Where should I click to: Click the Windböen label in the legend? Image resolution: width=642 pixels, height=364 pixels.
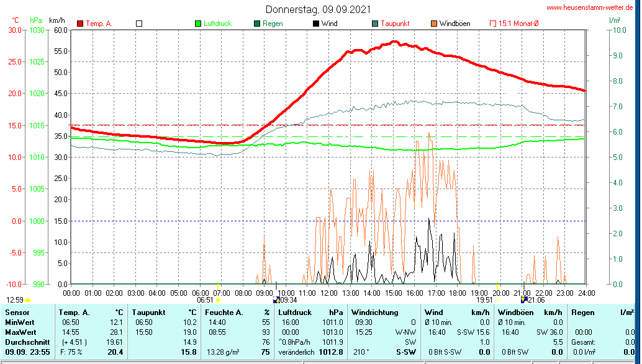pos(455,24)
